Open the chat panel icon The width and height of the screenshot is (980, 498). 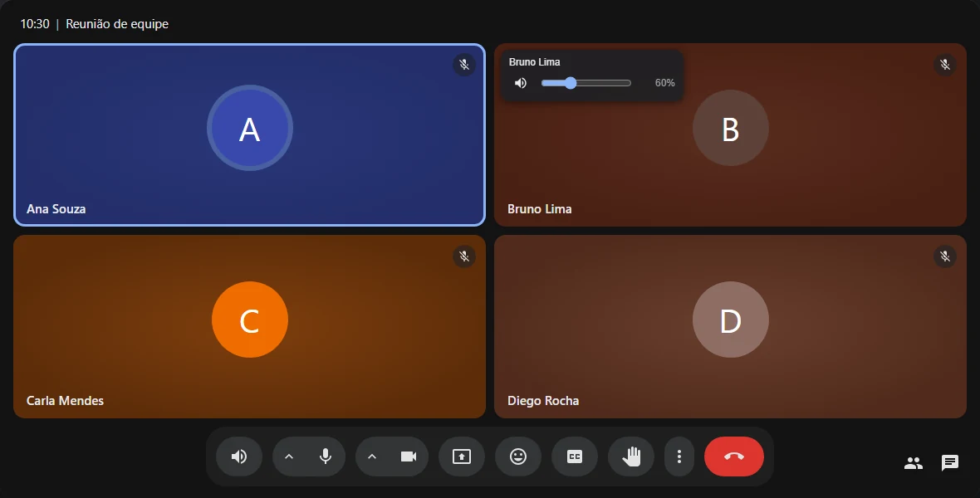tap(950, 463)
